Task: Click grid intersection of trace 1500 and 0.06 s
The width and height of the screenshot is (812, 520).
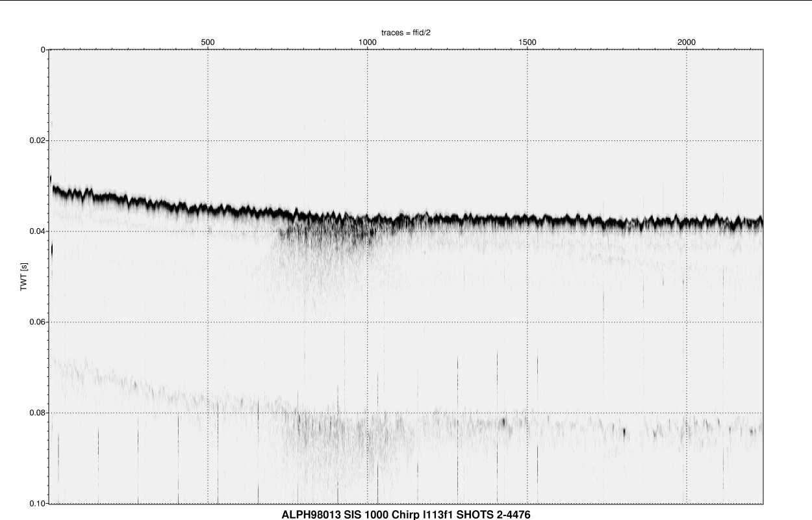Action: tap(527, 322)
